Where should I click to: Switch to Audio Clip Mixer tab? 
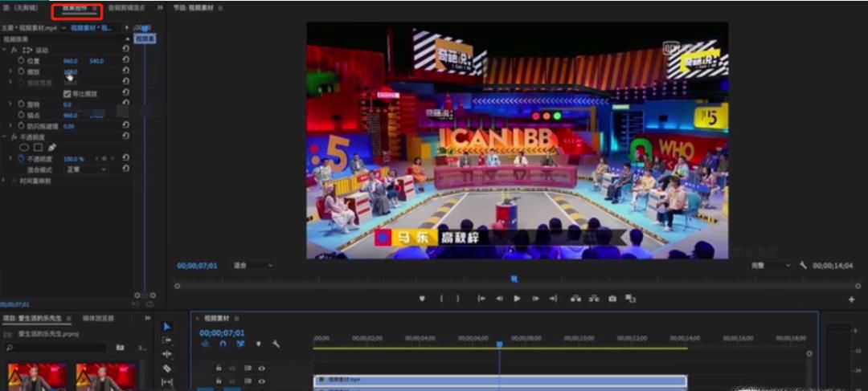[x=128, y=8]
